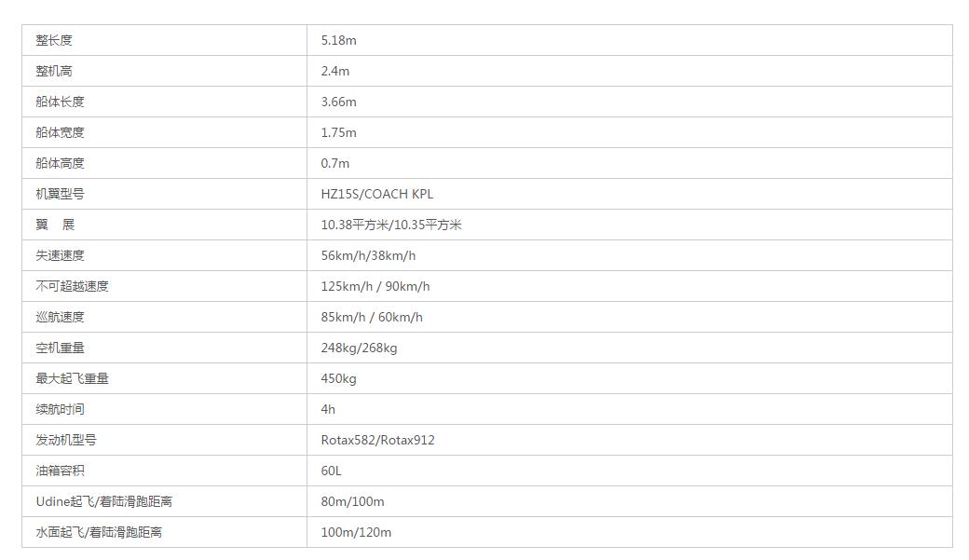This screenshot has width=969, height=560.
Task: Select the 85km/h / 60km/h cruise speed value
Action: click(x=372, y=317)
